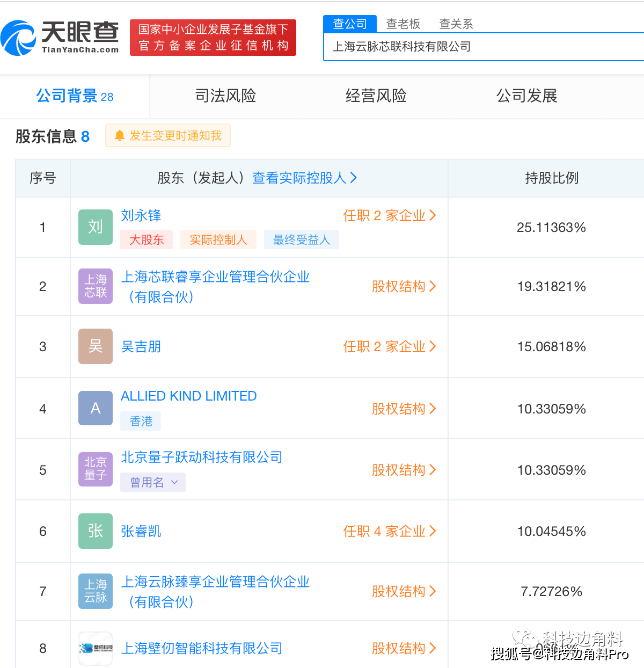Open shareholder 刘永锋
Screen dimensions: 644x668
141,215
